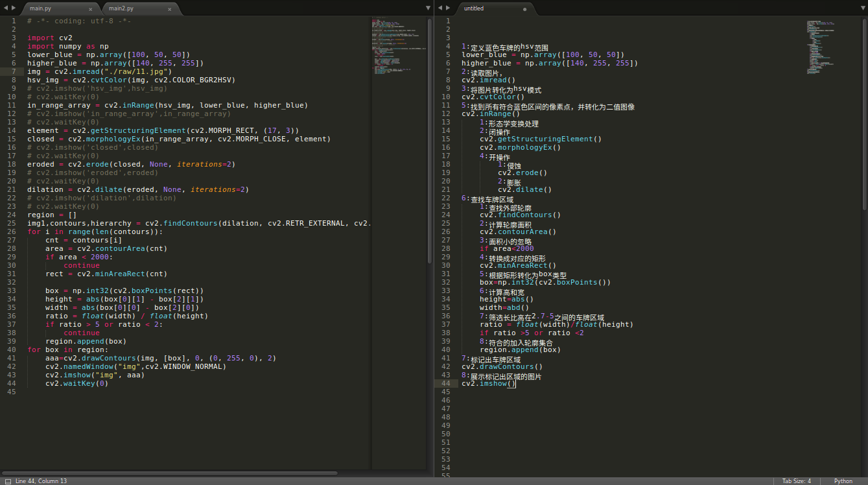Open the panel switcher icon in status bar
The image size is (868, 485).
[x=8, y=481]
